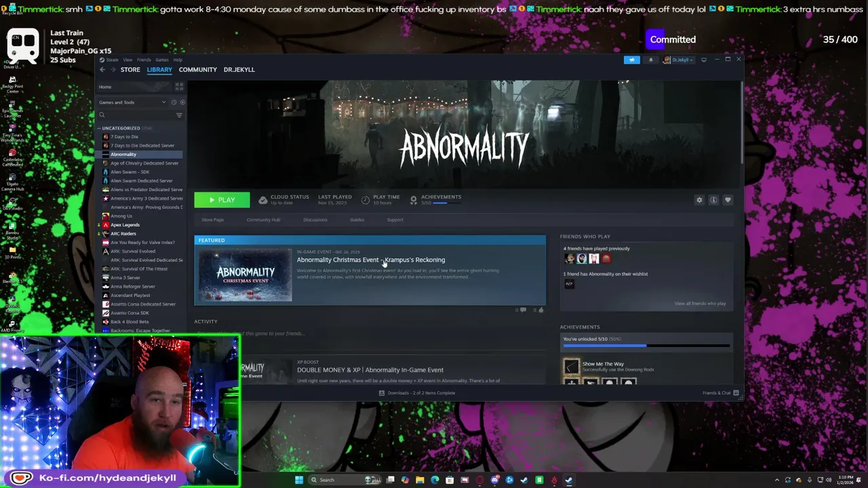Open the Discussions link
This screenshot has height=488, width=868.
[x=315, y=220]
